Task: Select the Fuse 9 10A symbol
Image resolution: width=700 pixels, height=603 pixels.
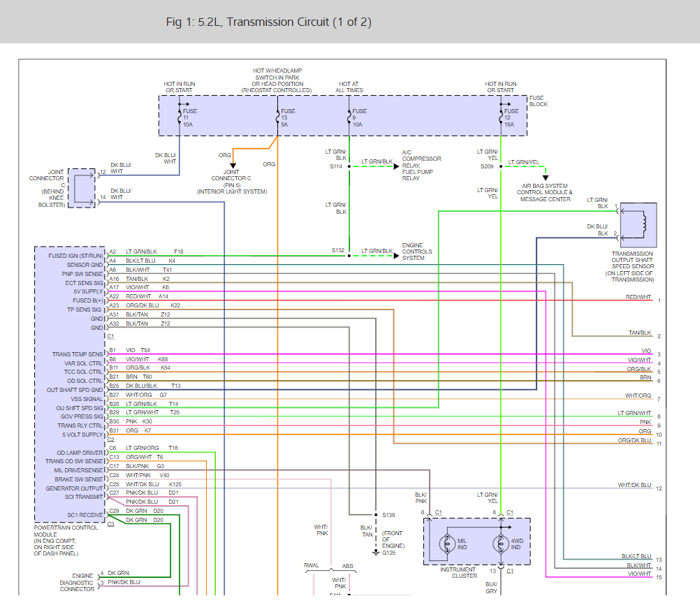Action: (350, 116)
